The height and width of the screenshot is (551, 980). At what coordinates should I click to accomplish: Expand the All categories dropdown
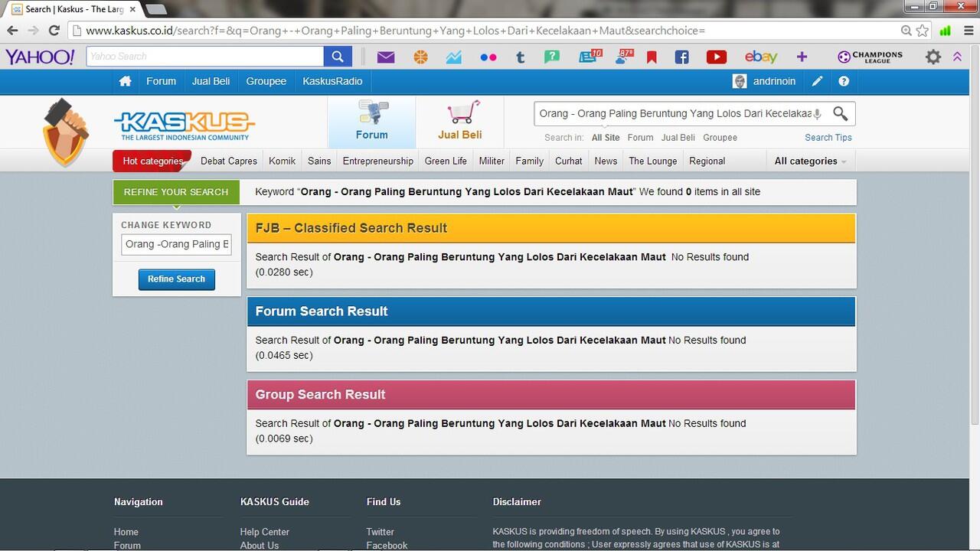pyautogui.click(x=810, y=161)
